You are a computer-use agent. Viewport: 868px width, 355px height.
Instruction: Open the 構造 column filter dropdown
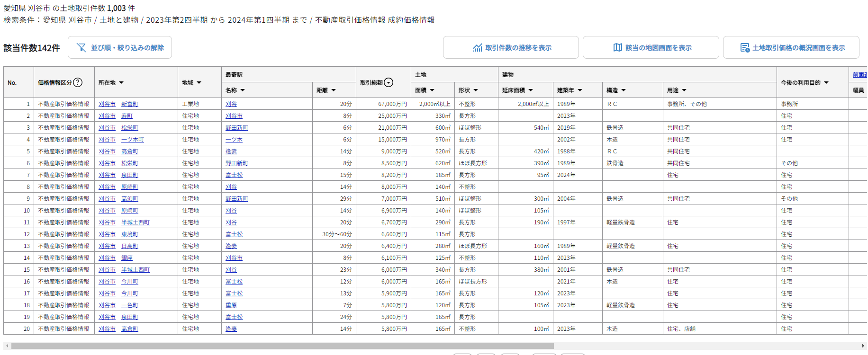[624, 90]
